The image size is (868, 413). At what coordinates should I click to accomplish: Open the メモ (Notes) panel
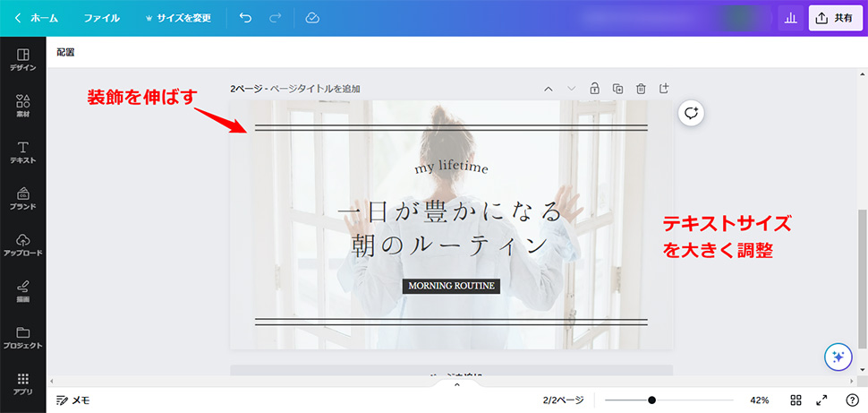click(73, 400)
